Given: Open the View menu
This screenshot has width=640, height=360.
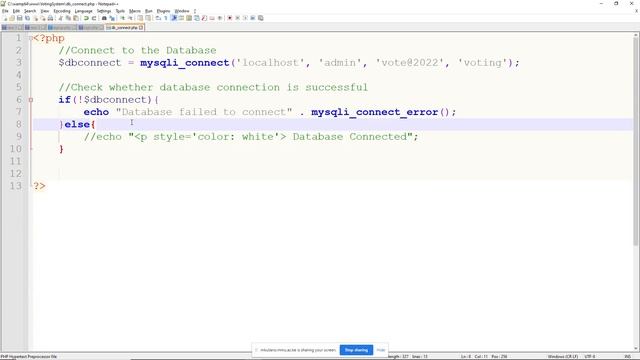Looking at the screenshot, I should click(x=45, y=11).
